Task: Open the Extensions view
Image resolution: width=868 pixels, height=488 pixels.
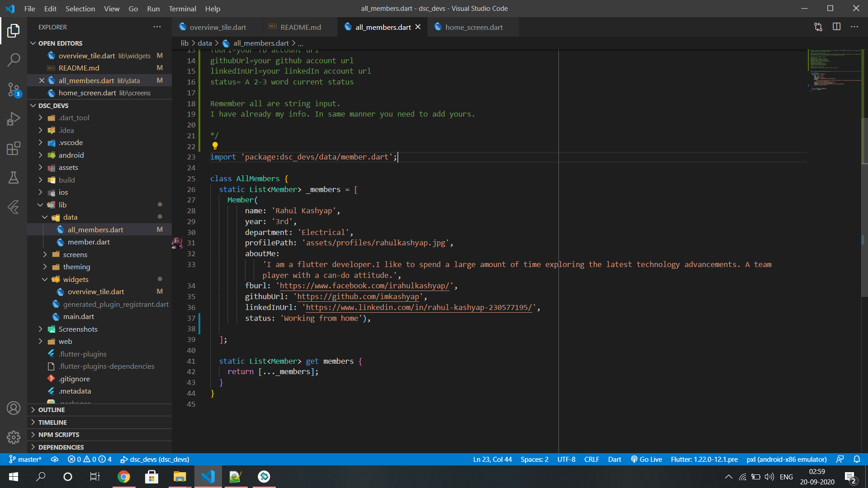Action: pos(14,148)
